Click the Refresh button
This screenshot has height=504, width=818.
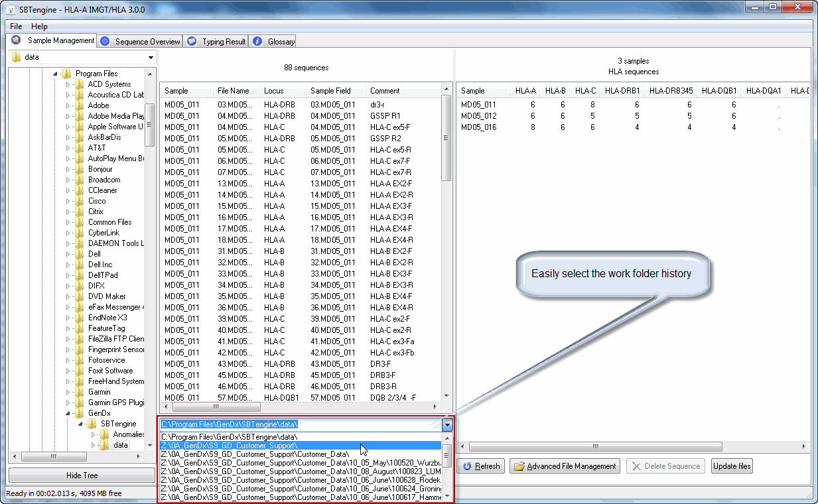click(482, 466)
